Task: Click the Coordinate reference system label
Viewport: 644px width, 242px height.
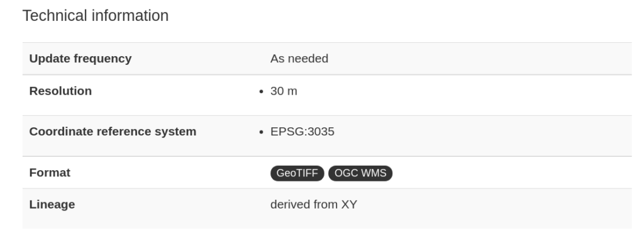Action: click(113, 132)
